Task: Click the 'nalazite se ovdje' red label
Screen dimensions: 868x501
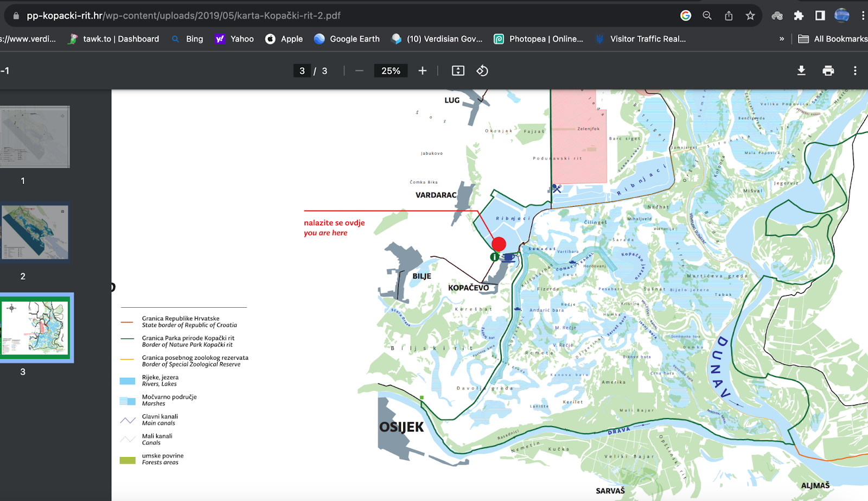Action: [x=334, y=223]
